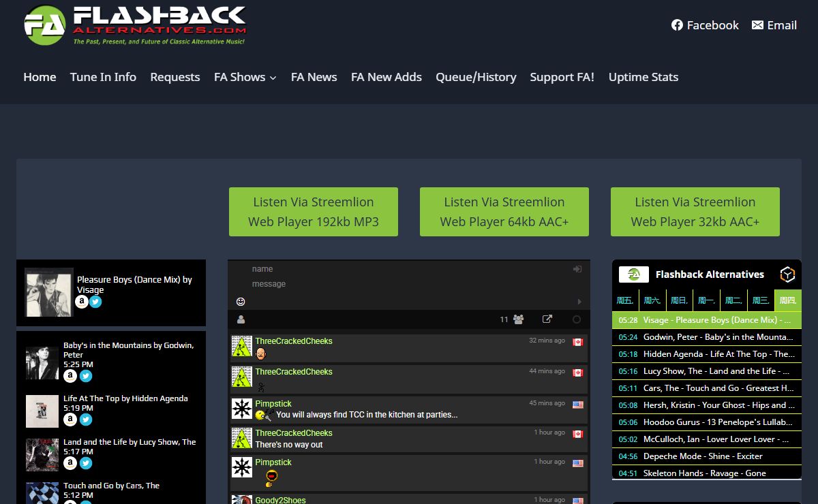Listen via Web Player 32kb AAC+
This screenshot has height=504, width=818.
(x=695, y=212)
